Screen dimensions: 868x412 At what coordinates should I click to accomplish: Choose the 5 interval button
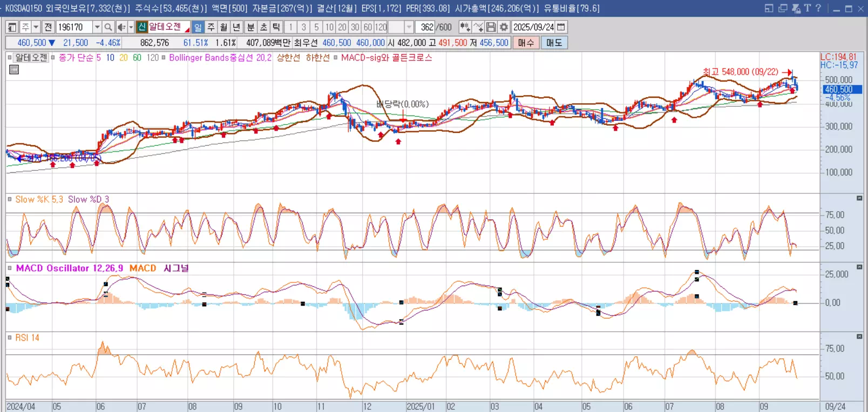(x=316, y=27)
